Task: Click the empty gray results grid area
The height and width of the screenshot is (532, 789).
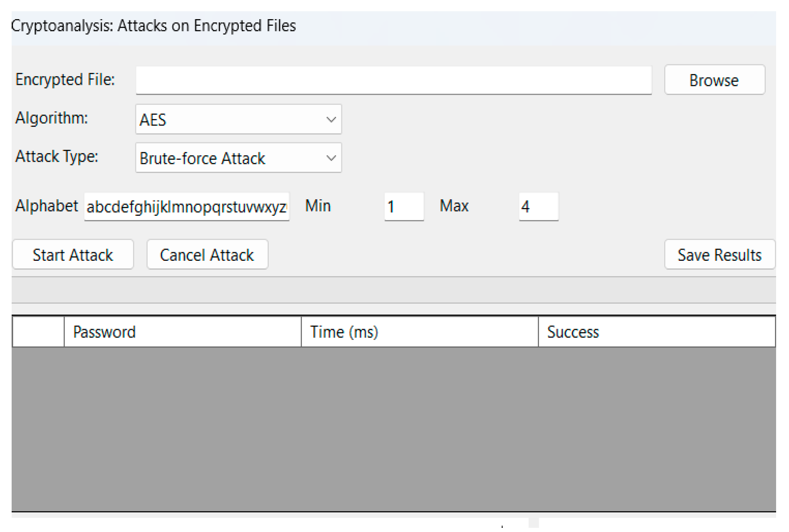Action: (x=393, y=428)
